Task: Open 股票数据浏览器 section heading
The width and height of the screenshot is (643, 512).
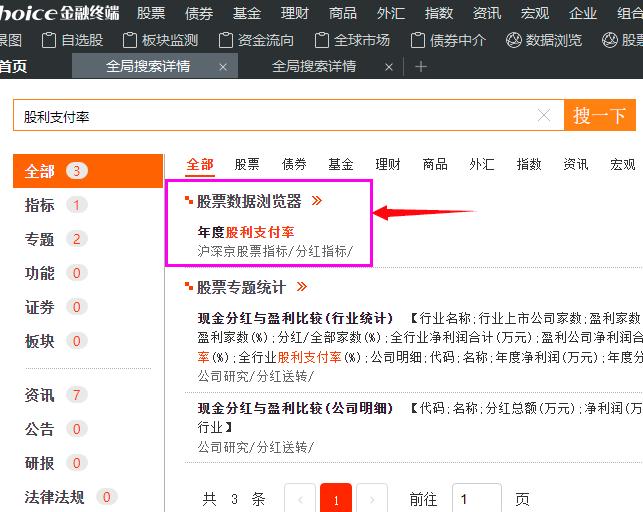Action: 249,201
